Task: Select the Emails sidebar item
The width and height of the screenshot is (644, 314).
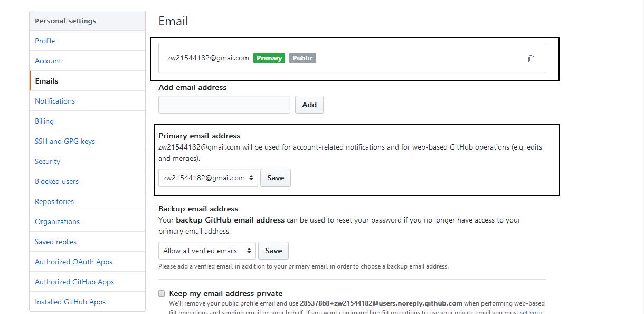Action: point(46,81)
